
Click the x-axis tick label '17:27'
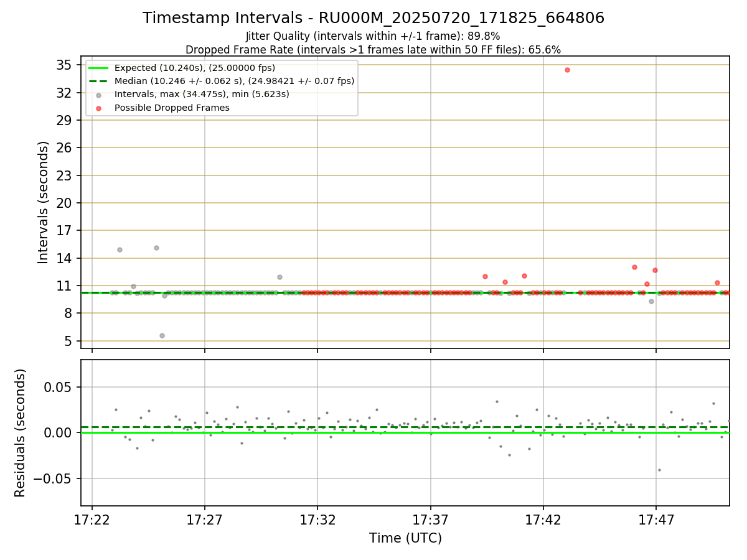[x=205, y=520]
